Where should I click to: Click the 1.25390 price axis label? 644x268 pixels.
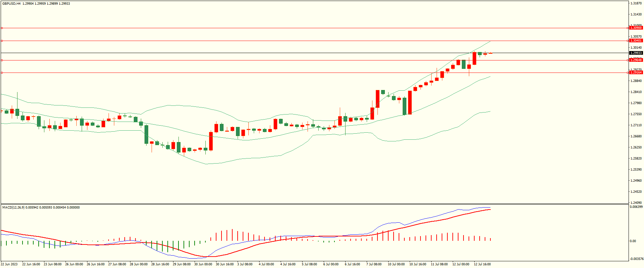click(x=636, y=170)
